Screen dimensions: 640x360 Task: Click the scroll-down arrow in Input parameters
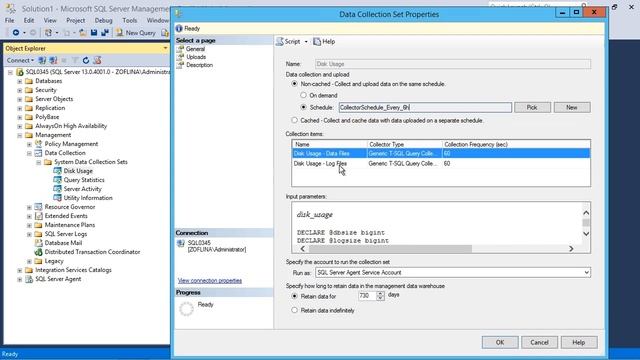586,234
